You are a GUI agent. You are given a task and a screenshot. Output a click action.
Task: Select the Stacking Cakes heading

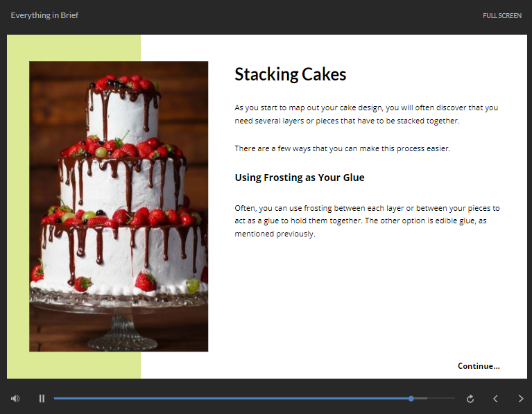(290, 74)
